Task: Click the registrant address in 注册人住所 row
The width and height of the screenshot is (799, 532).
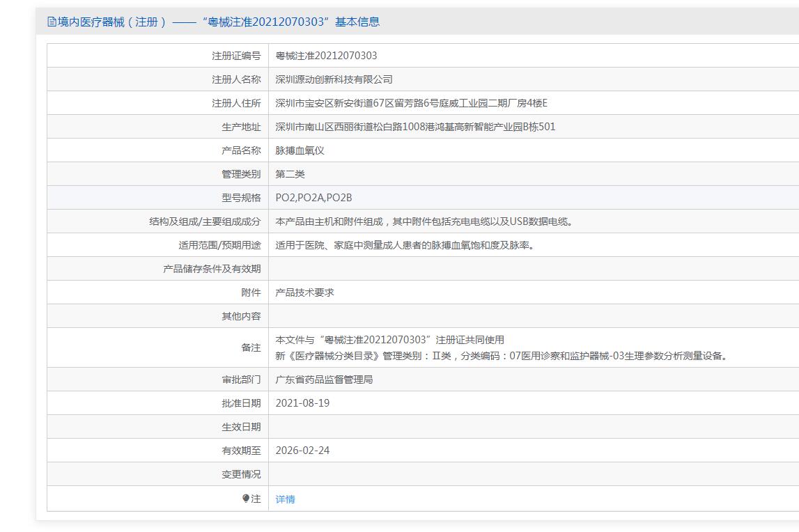Action: pos(411,103)
